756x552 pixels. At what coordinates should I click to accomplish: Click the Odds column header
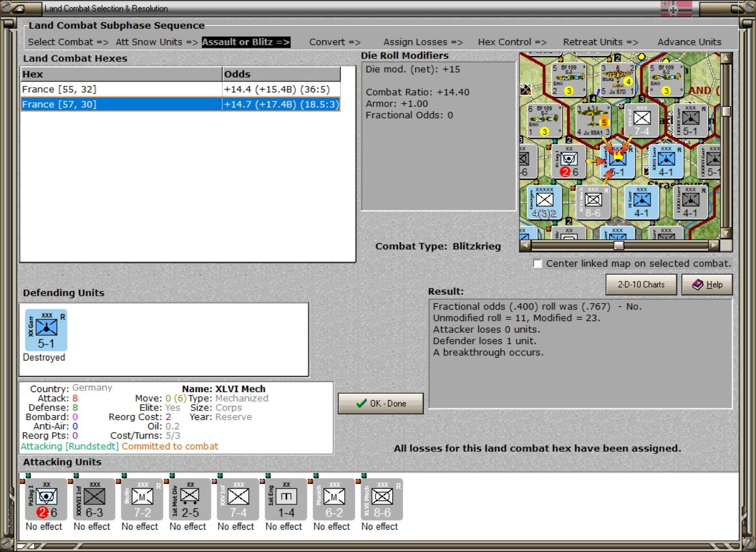(281, 74)
